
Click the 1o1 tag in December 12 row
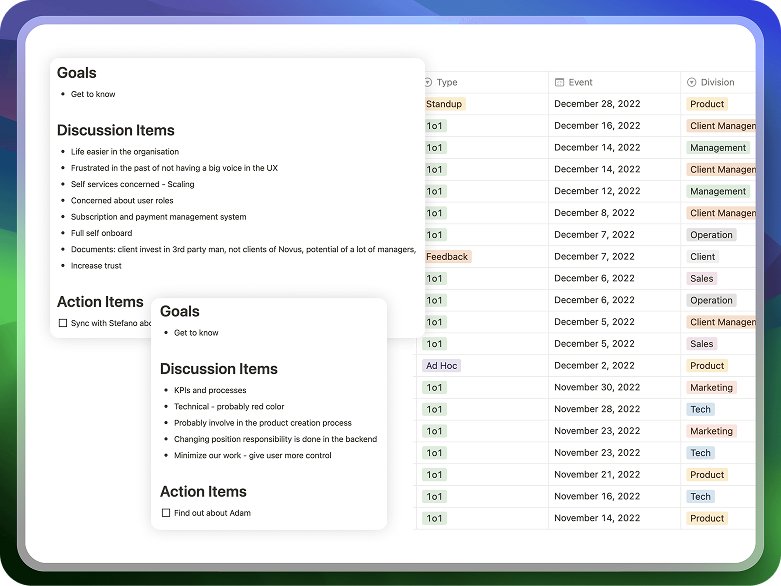point(434,191)
